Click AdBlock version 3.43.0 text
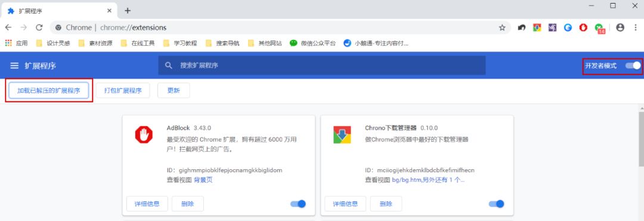The width and height of the screenshot is (644, 221). click(x=203, y=128)
